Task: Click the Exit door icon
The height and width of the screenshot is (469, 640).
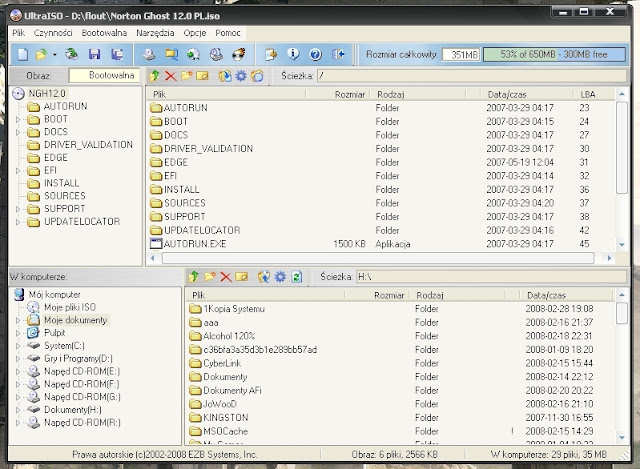Action: (x=338, y=54)
